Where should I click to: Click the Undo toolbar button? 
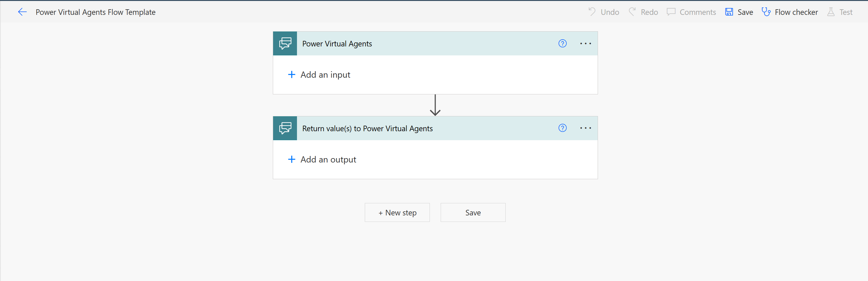(x=604, y=12)
